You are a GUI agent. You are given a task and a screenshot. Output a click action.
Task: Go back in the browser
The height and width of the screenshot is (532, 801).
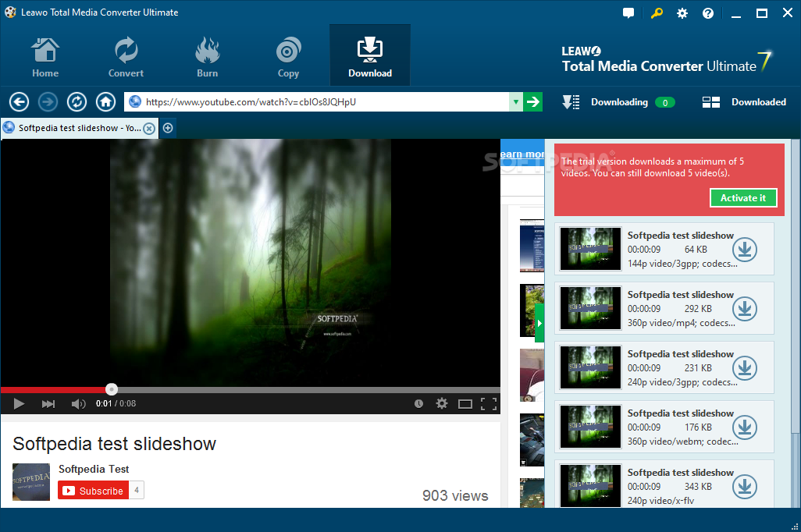[x=19, y=102]
